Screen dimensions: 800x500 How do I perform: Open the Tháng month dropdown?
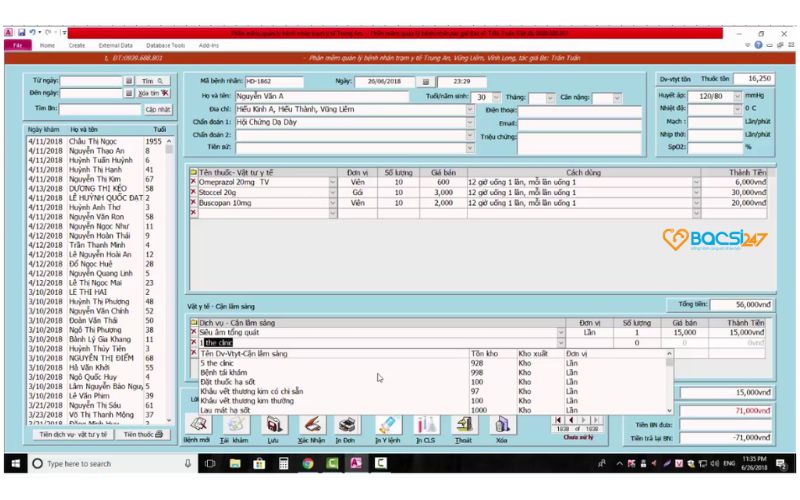549,97
